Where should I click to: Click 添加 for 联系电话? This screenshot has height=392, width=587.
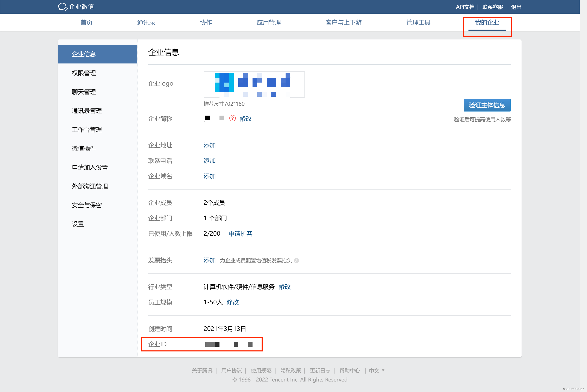click(210, 161)
